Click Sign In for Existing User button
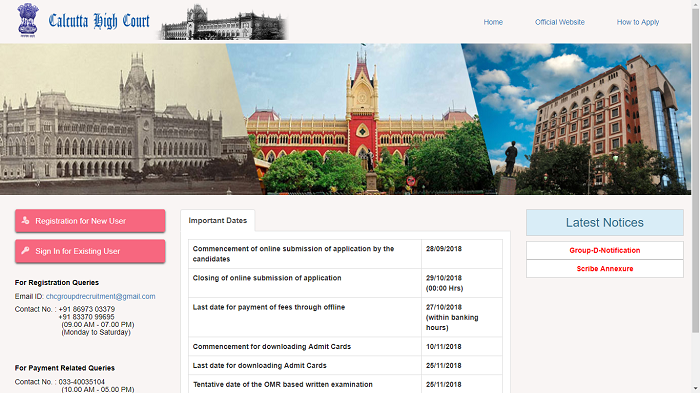700x393 pixels. (x=90, y=251)
